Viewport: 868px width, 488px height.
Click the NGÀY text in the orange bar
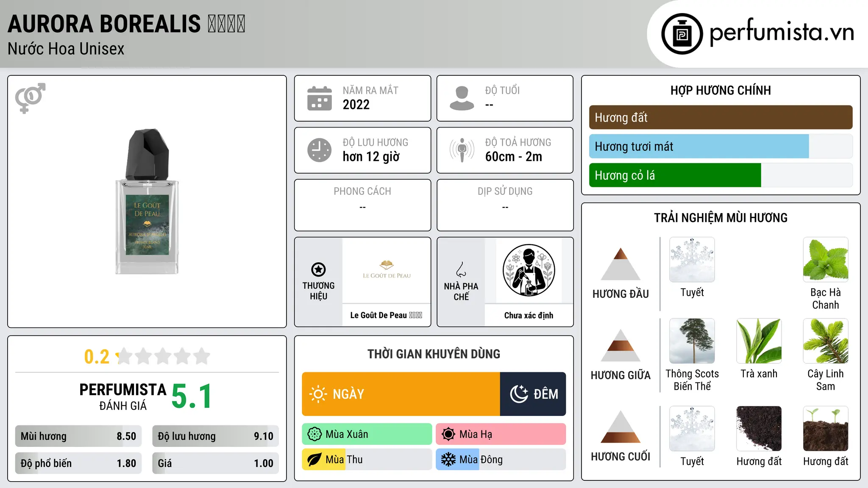pos(348,394)
